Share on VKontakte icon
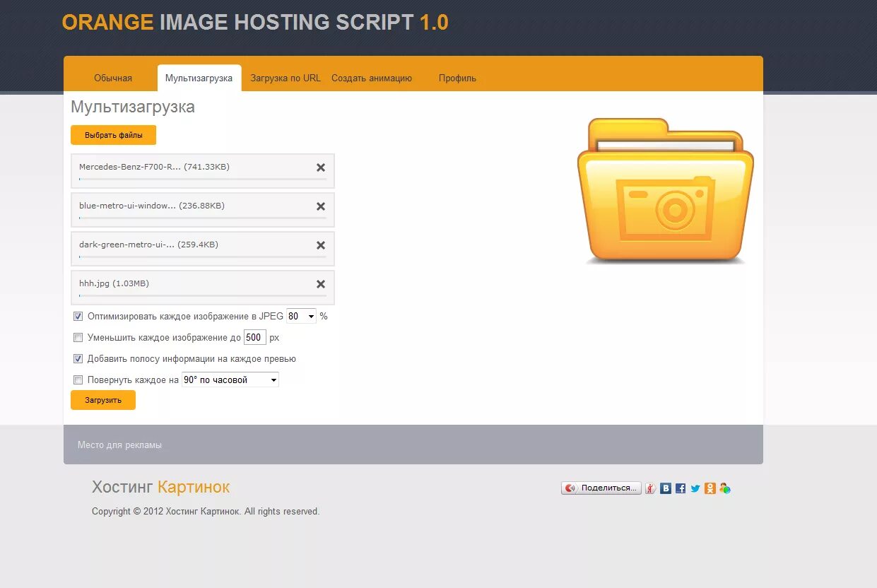 click(x=666, y=488)
